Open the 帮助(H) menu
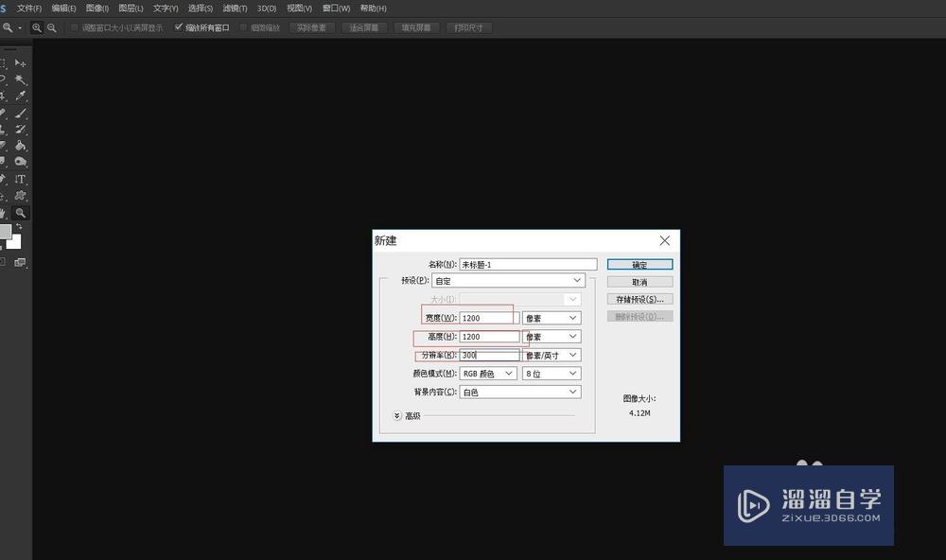 point(374,9)
